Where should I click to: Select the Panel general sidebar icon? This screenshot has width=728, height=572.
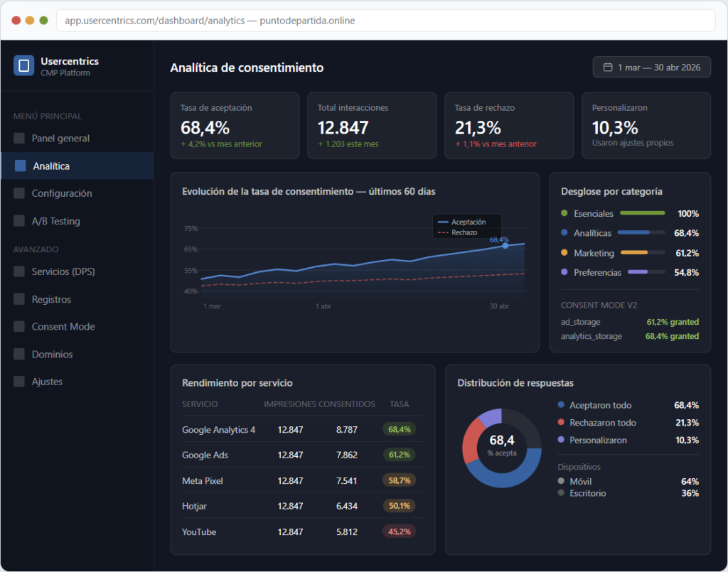tap(18, 138)
